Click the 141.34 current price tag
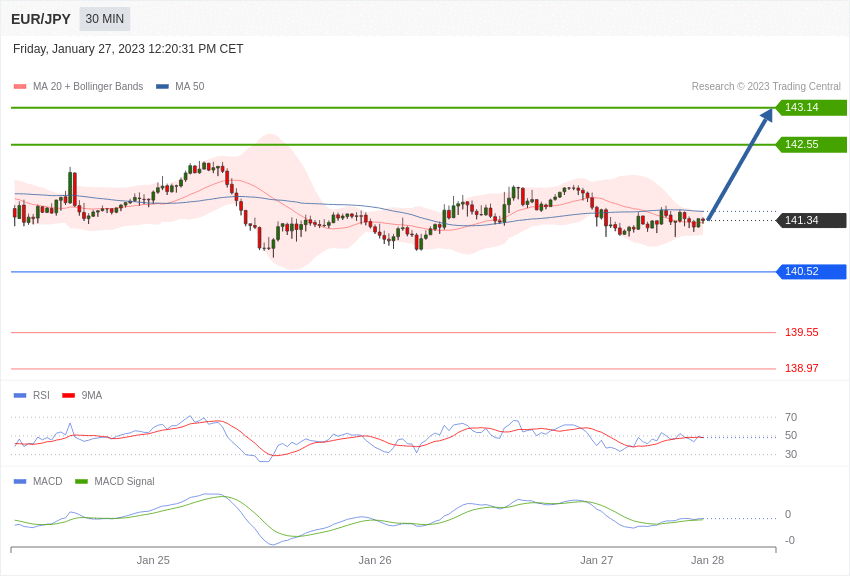Screen dimensions: 850x576 (812, 220)
